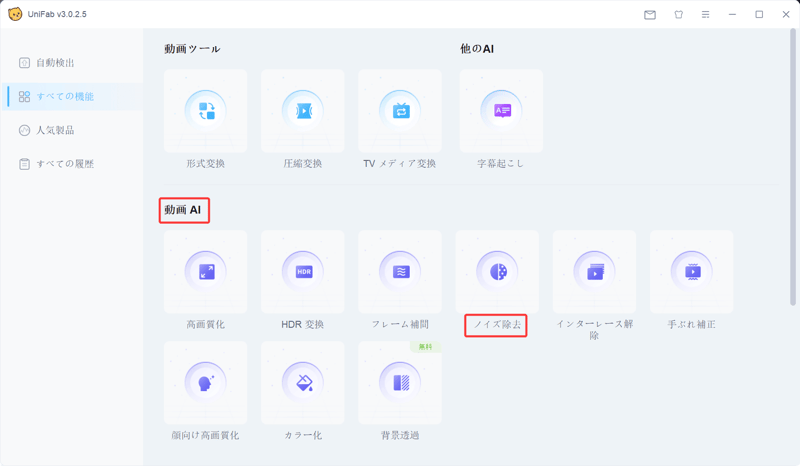Open the hamburger menu in title bar

click(706, 15)
